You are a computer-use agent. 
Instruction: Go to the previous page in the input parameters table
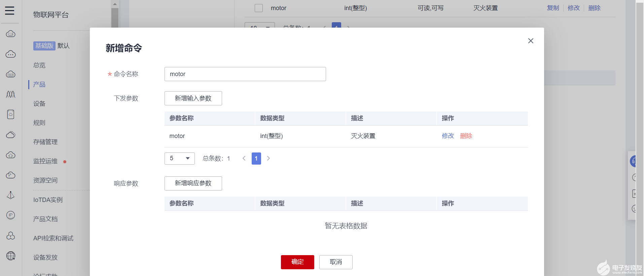244,158
